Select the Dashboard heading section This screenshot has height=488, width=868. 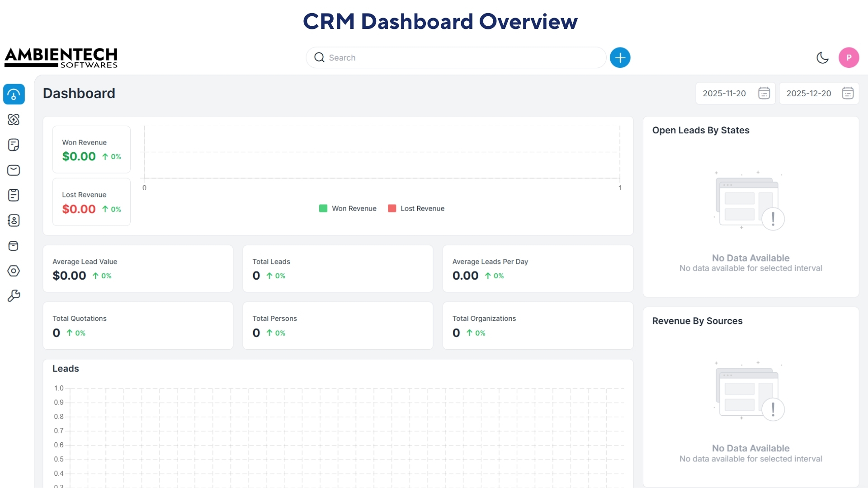[x=79, y=94]
